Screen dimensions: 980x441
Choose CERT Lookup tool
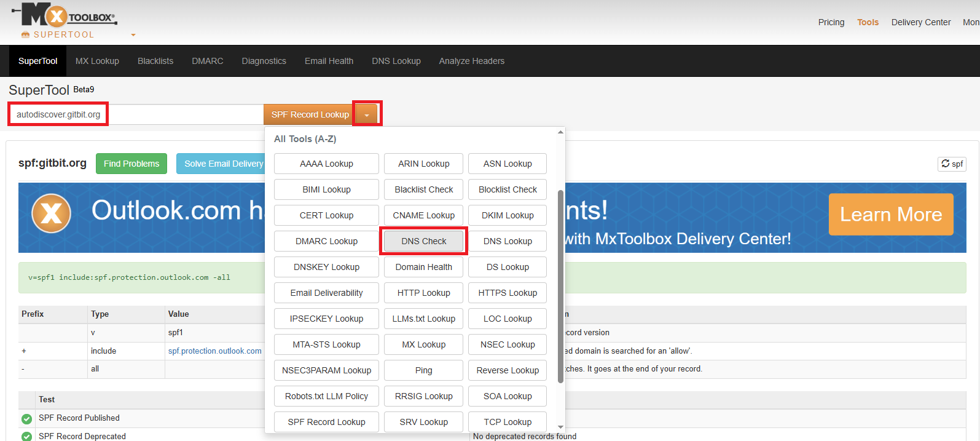[x=326, y=215]
